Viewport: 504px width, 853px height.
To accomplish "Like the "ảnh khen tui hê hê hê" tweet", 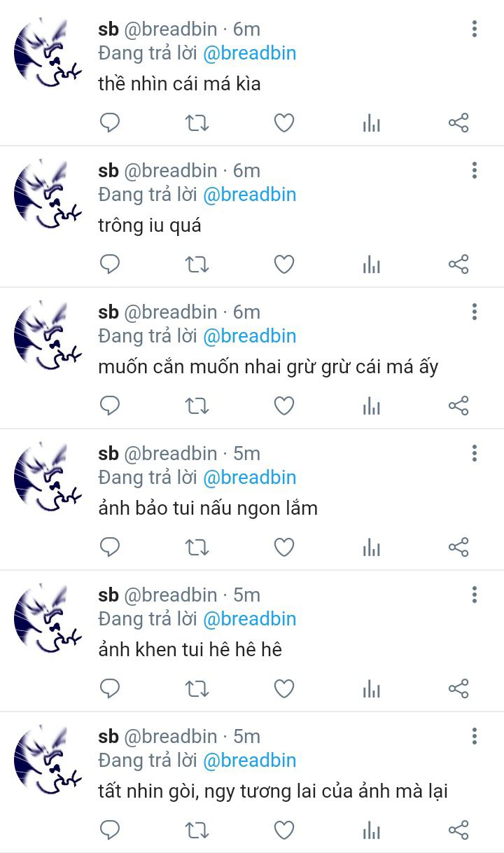I will pyautogui.click(x=283, y=689).
